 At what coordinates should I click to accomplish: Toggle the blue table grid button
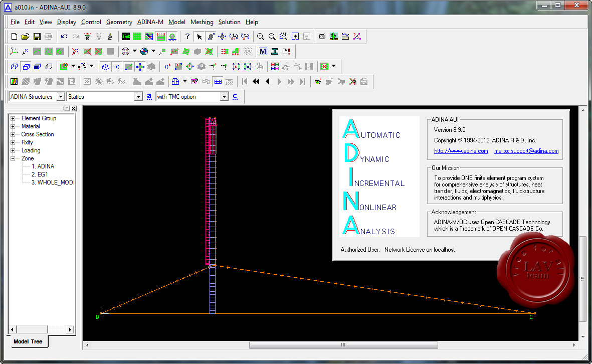tap(218, 82)
